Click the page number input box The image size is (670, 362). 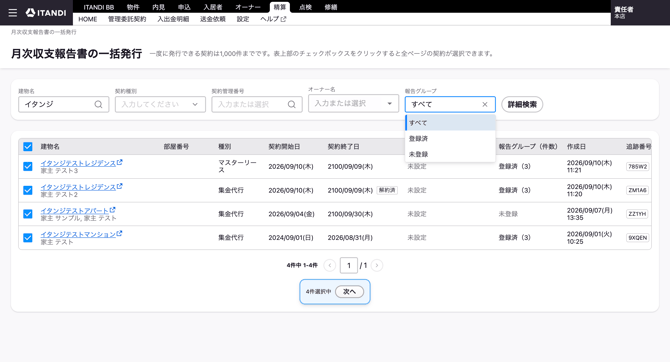[349, 265]
